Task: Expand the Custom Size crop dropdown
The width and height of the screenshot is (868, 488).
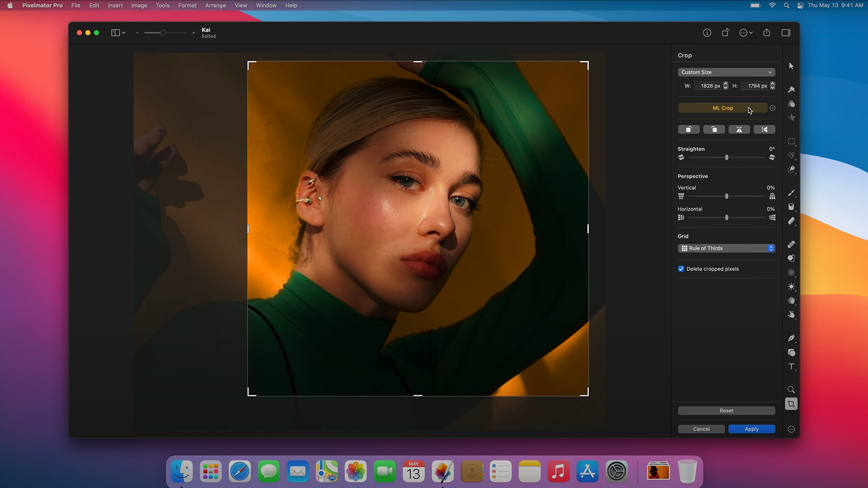Action: click(726, 72)
